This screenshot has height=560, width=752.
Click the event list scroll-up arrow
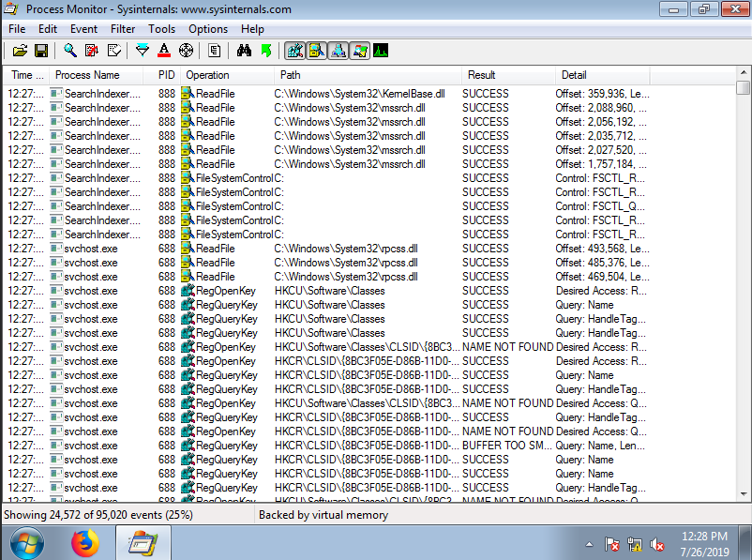click(x=744, y=72)
